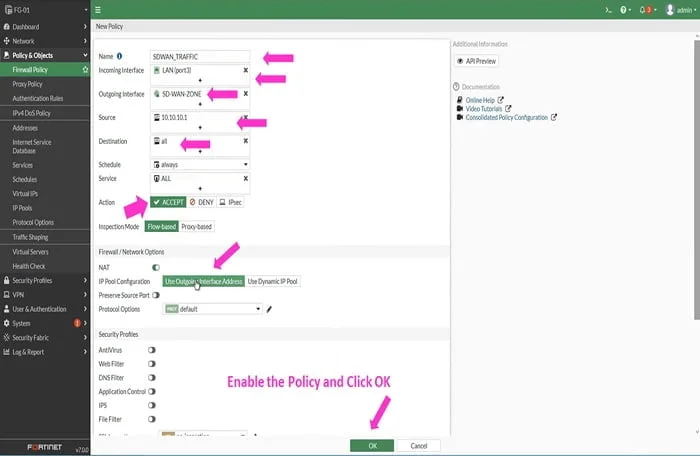Open the admin user menu
The image size is (700, 456).
coord(680,10)
